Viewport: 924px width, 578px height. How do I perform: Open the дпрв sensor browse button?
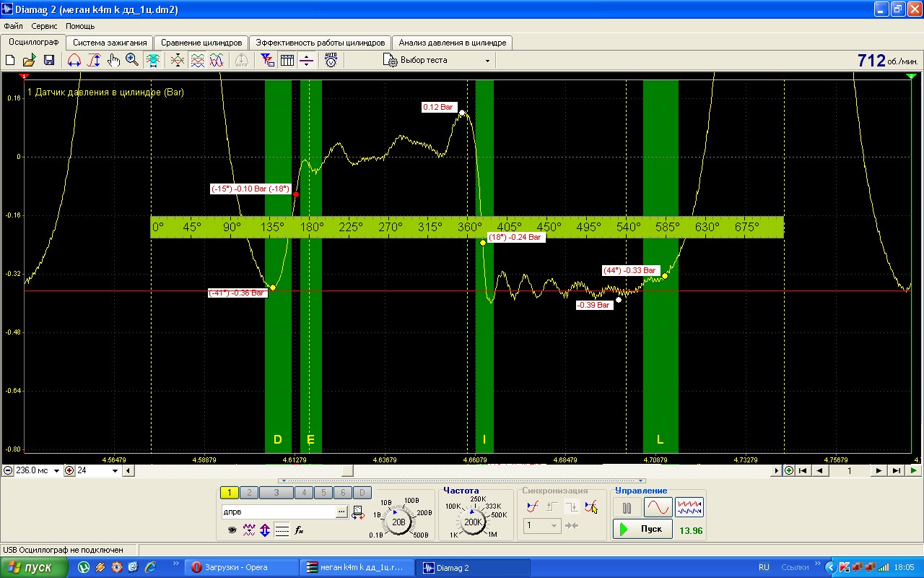341,512
